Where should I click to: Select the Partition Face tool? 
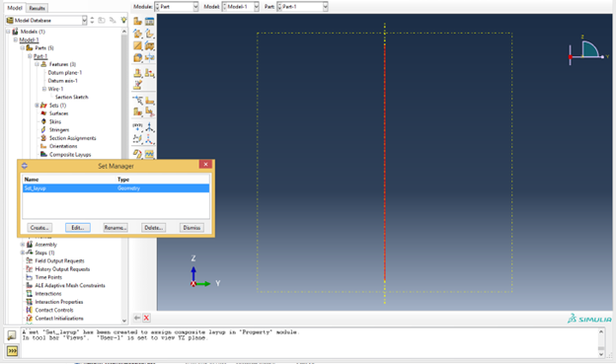(x=150, y=100)
